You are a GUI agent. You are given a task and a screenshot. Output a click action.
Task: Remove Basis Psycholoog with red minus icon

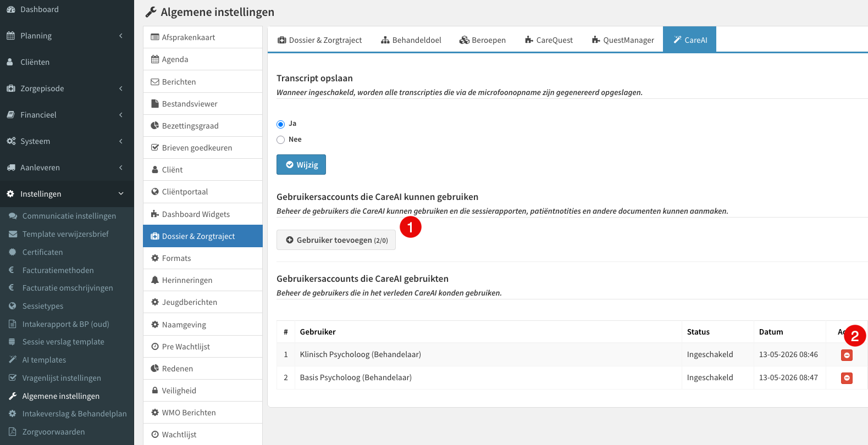pyautogui.click(x=847, y=378)
